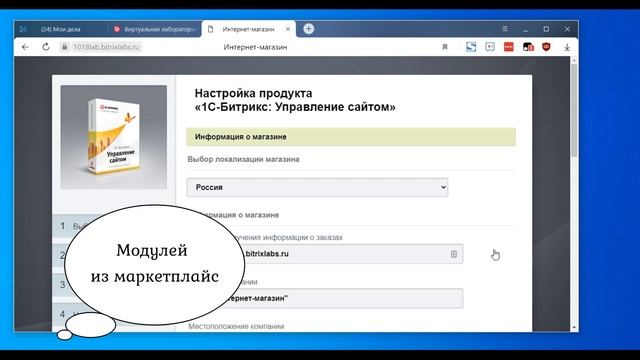Open the speech bubble extension icon
The image size is (640, 360).
[490, 47]
